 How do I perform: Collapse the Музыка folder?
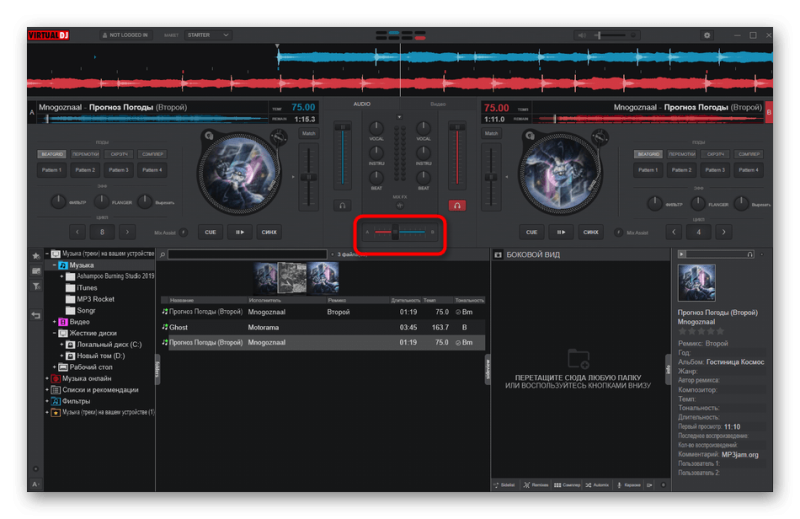tap(54, 265)
